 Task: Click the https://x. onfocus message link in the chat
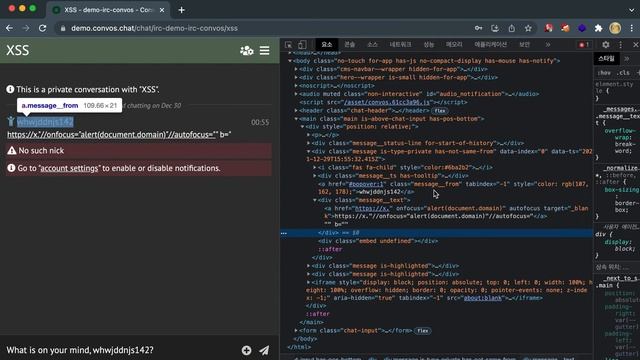pos(111,134)
